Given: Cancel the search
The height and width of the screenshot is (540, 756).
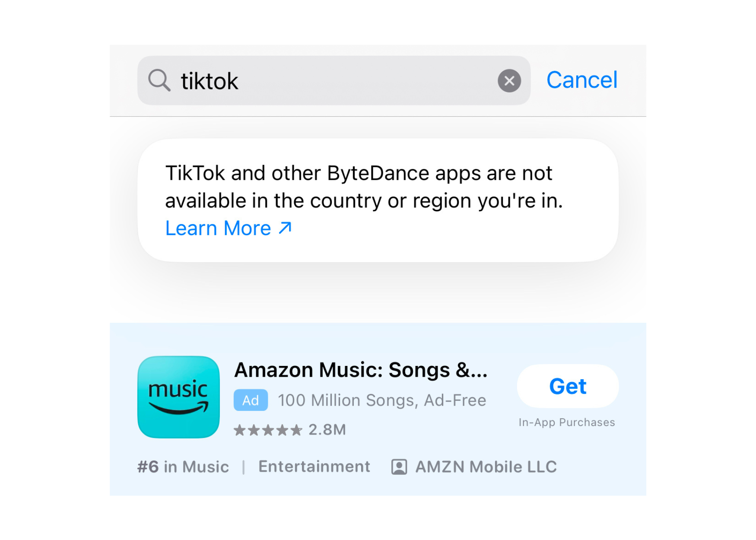Looking at the screenshot, I should click(x=581, y=80).
